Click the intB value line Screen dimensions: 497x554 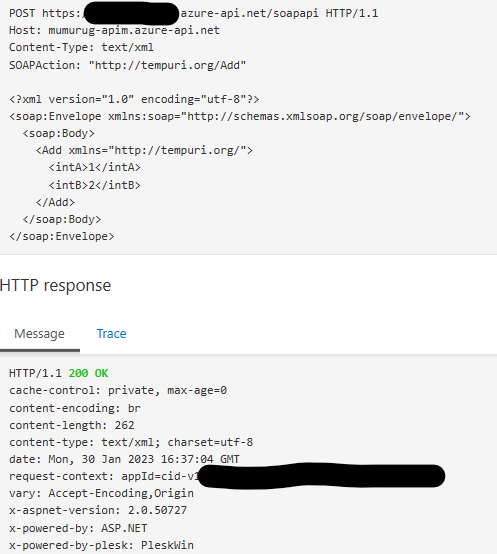point(95,185)
